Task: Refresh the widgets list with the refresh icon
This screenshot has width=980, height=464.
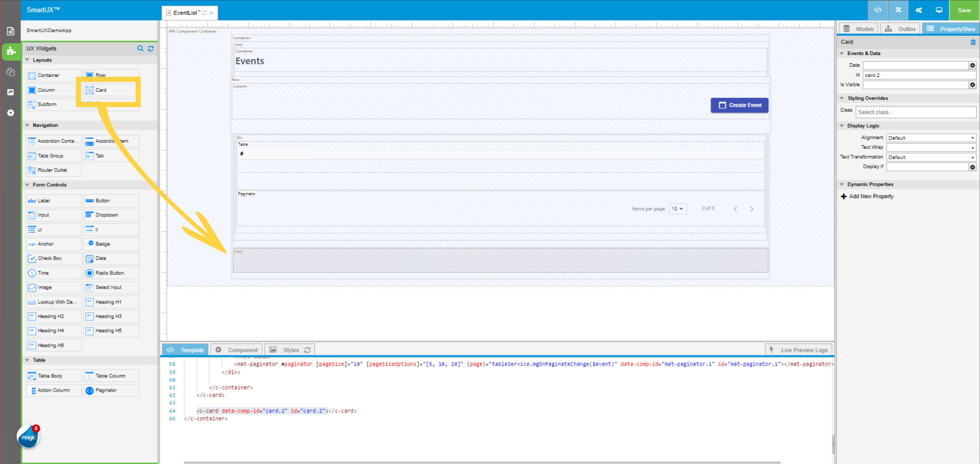Action: [151, 48]
